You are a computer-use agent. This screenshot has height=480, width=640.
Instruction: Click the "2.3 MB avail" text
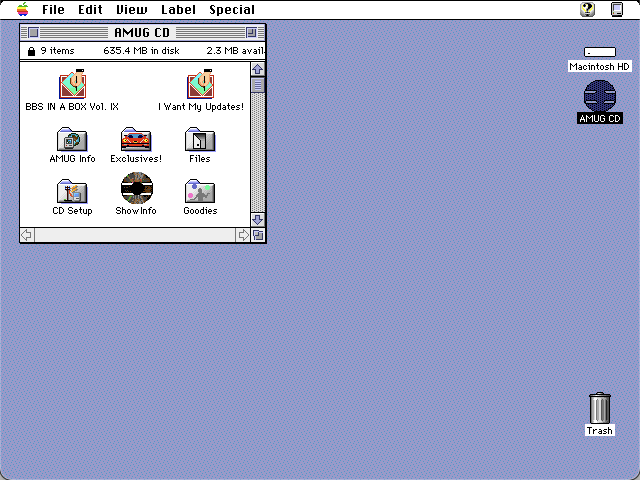[x=236, y=51]
